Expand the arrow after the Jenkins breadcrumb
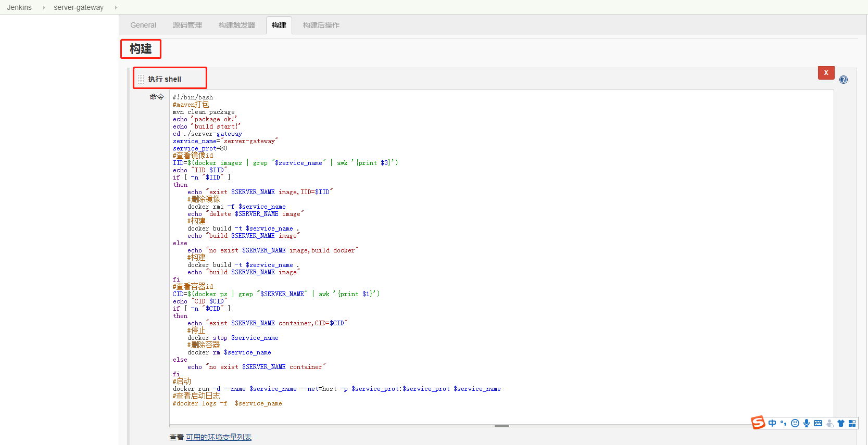The image size is (868, 445). pyautogui.click(x=44, y=7)
